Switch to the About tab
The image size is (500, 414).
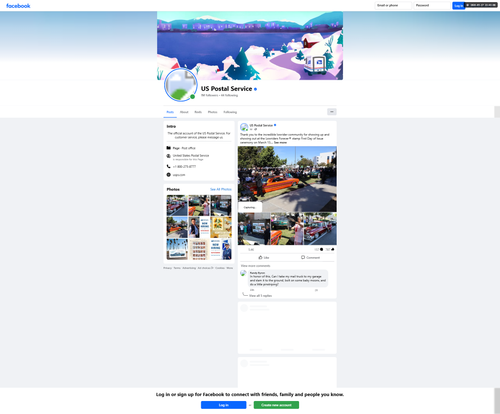184,112
